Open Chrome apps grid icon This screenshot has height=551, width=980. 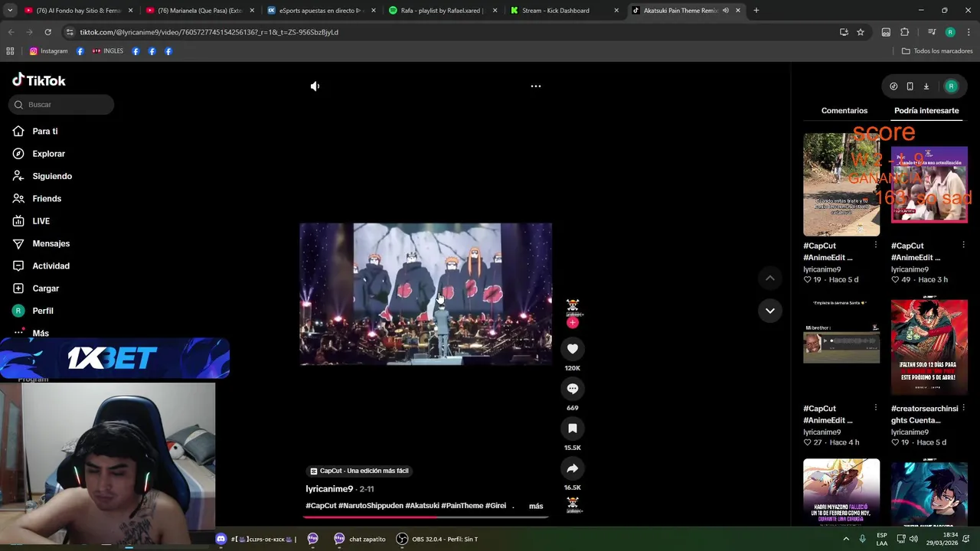10,51
